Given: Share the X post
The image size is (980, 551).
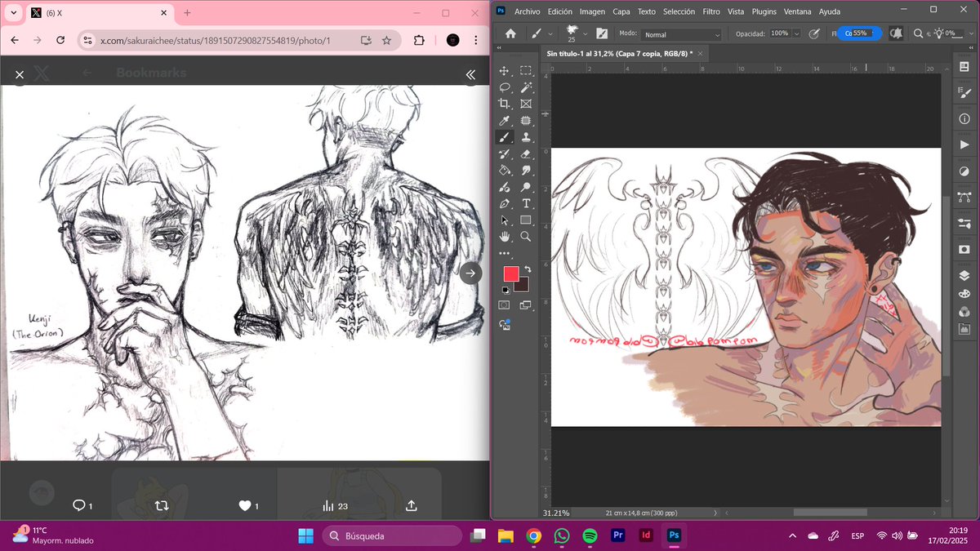Looking at the screenshot, I should click(x=412, y=506).
